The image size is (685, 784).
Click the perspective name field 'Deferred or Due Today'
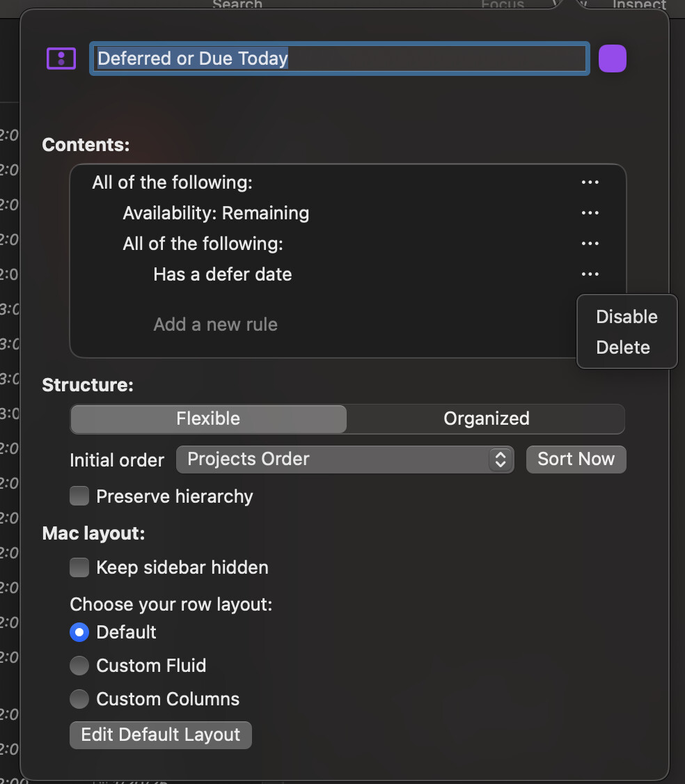click(x=339, y=58)
